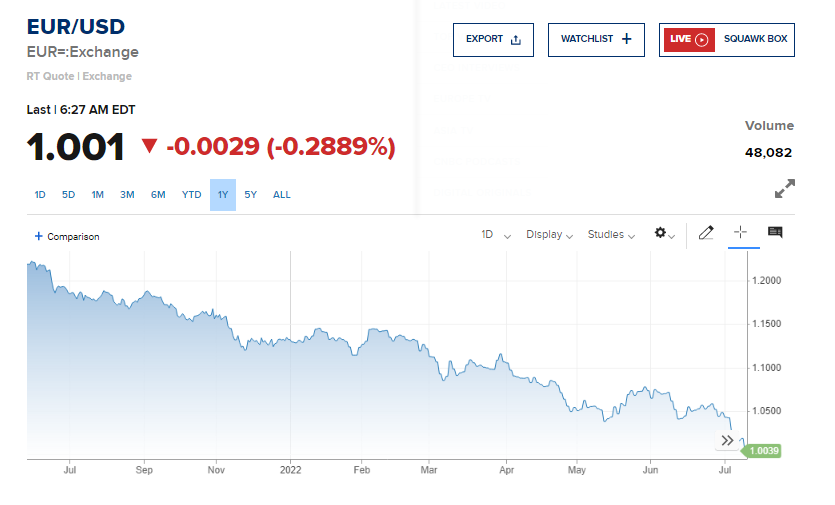Image resolution: width=835 pixels, height=505 pixels.
Task: Open the Studies dropdown
Action: tap(611, 235)
